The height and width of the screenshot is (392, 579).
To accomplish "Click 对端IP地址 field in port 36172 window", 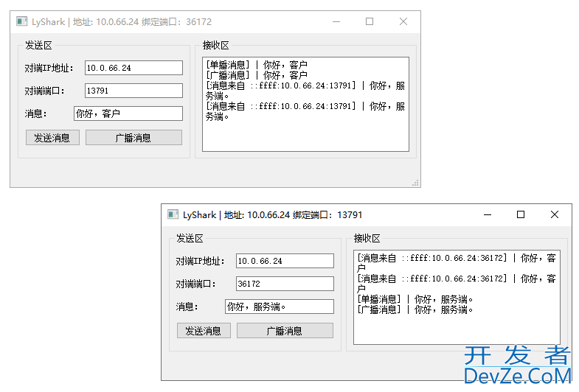I will [x=134, y=68].
